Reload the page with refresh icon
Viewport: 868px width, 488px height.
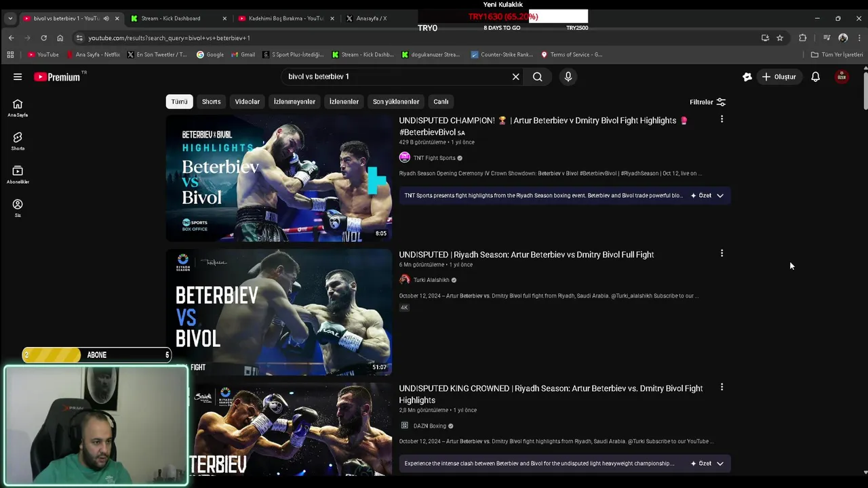pyautogui.click(x=43, y=38)
